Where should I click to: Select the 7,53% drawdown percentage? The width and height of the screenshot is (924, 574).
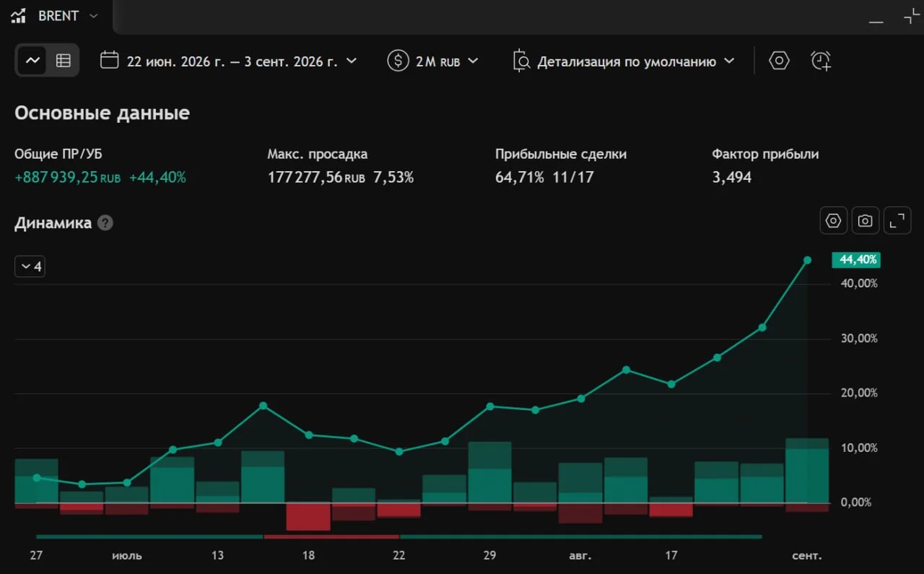(393, 177)
